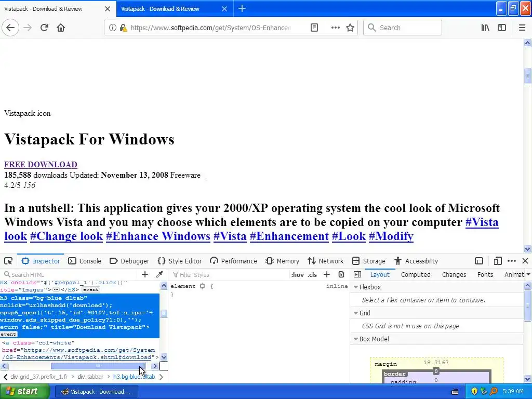Screen dimensions: 532x399
Task: Click the Filter Styles field
Action: tap(229, 274)
